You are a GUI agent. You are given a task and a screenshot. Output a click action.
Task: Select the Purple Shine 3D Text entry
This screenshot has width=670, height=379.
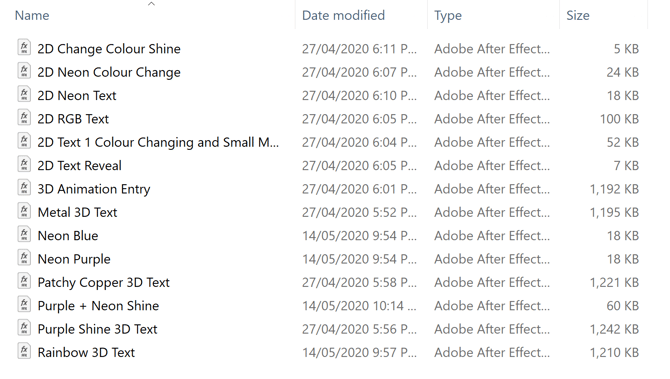point(97,329)
